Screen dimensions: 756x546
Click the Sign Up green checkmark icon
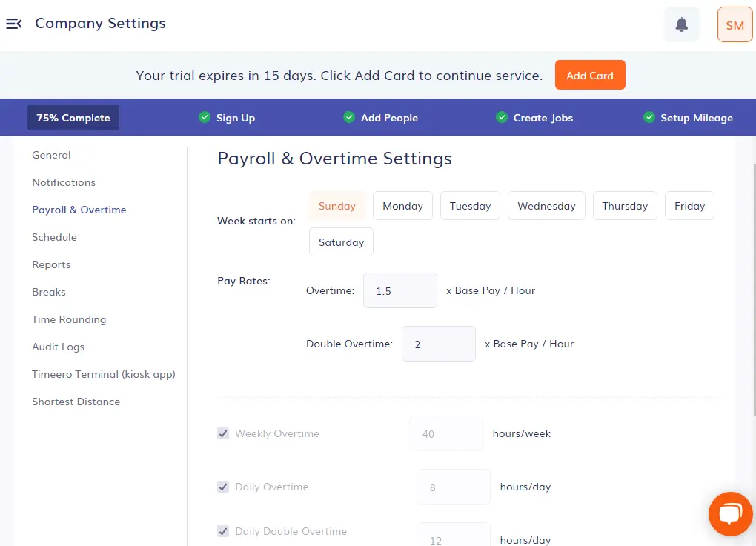click(x=205, y=117)
